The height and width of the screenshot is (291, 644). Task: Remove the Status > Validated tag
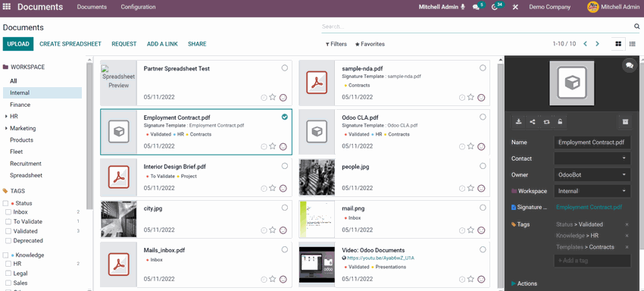pos(627,224)
